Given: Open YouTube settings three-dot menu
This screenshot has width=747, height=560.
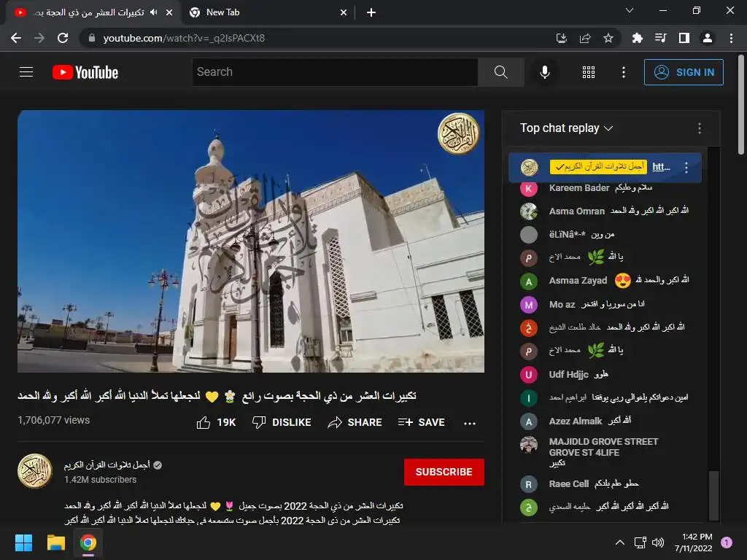Looking at the screenshot, I should [623, 72].
